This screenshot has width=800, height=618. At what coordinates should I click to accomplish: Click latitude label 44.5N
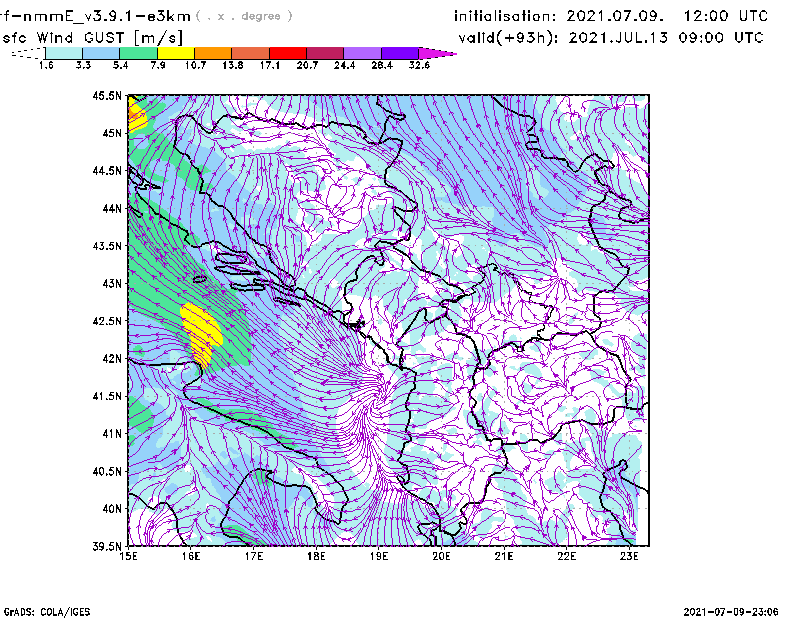(107, 170)
